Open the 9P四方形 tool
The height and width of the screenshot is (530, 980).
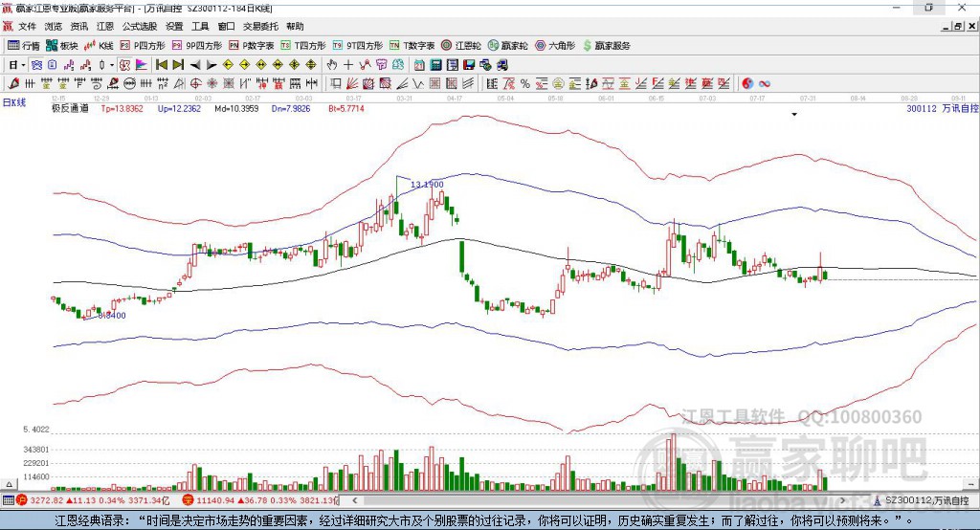click(x=197, y=46)
